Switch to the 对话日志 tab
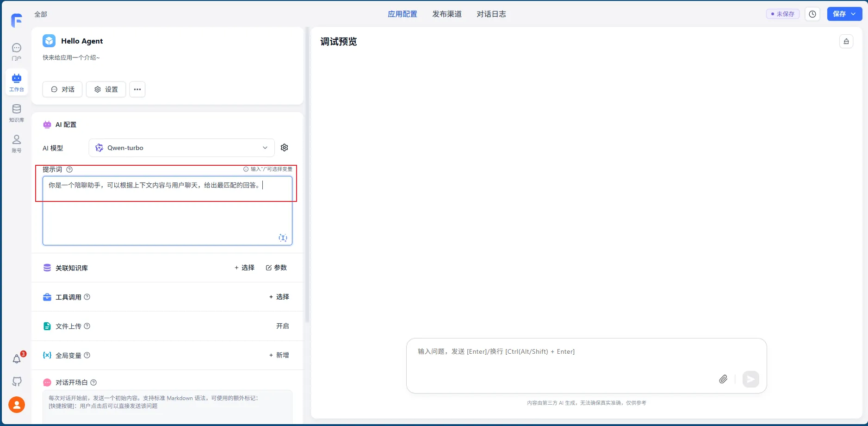 coord(491,14)
